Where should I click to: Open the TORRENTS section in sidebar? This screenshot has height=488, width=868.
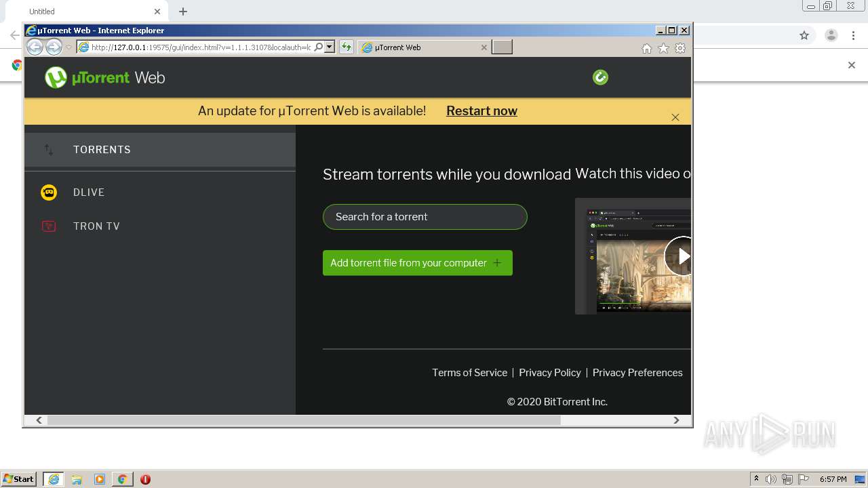[x=160, y=150]
